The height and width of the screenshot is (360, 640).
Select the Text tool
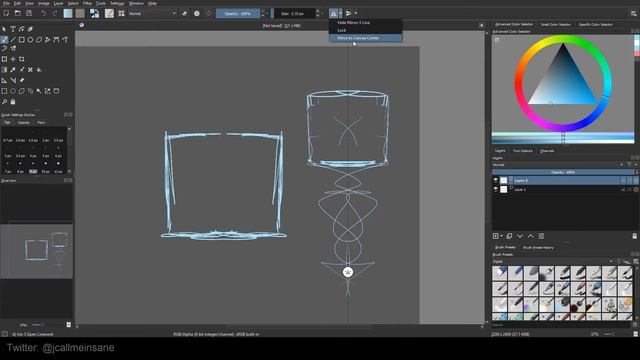click(x=13, y=29)
